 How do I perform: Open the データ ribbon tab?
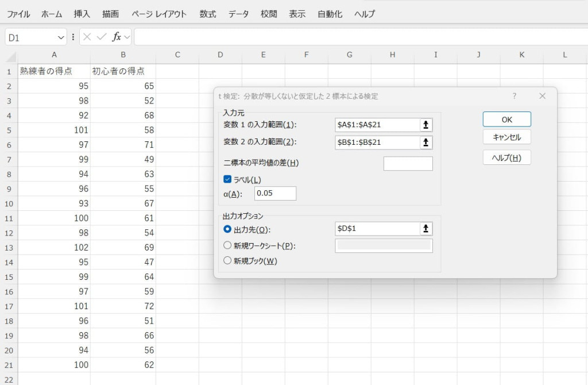click(x=238, y=14)
